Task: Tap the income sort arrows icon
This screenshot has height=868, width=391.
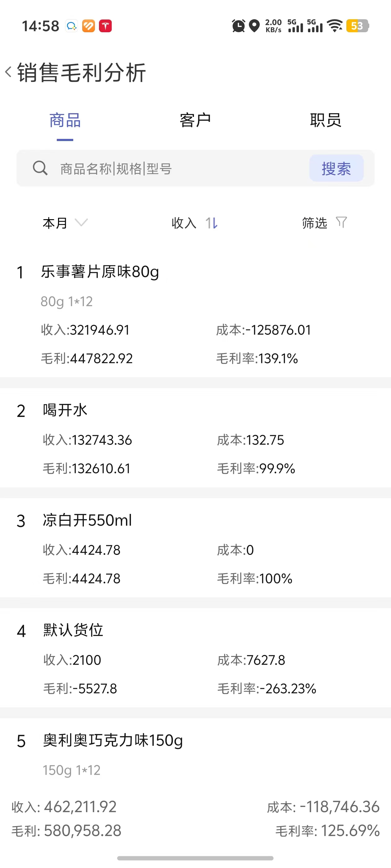Action: pos(212,223)
